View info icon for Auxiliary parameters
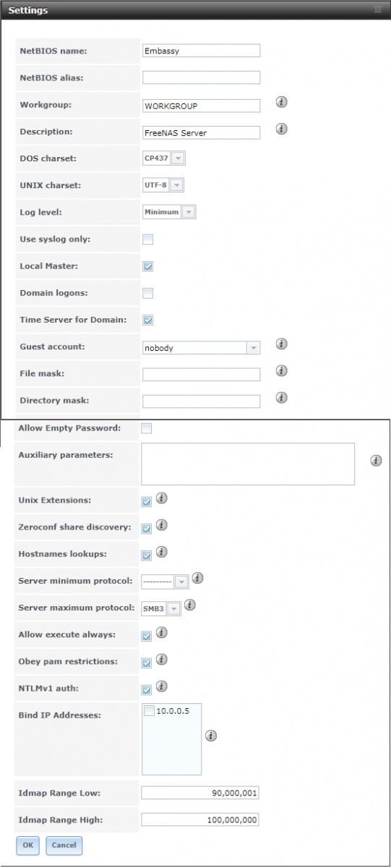391x868 pixels. (x=376, y=460)
